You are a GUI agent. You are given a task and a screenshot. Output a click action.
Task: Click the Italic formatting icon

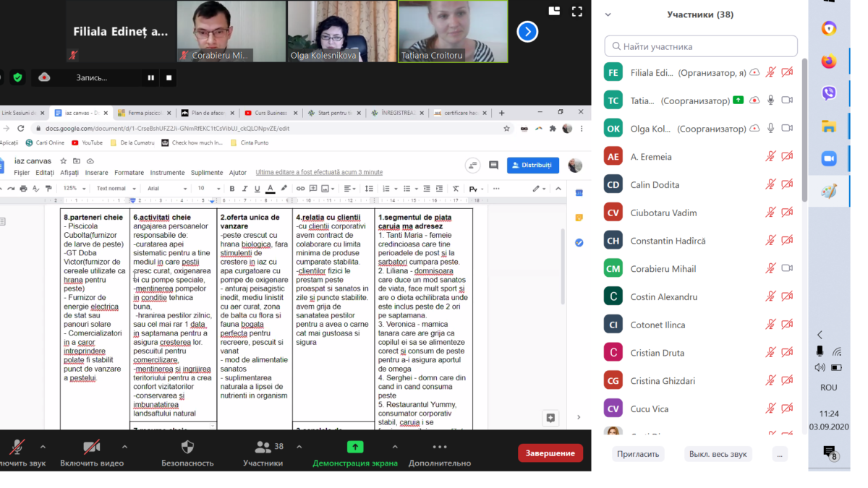point(244,189)
